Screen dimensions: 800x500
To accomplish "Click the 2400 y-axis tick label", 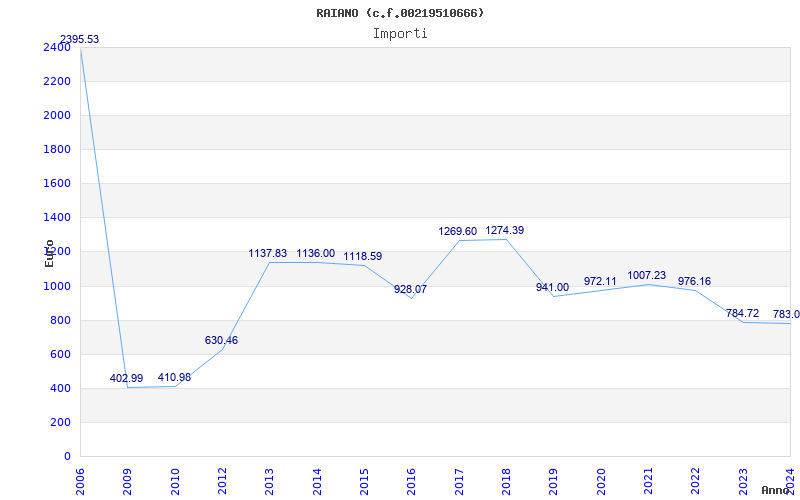I will (57, 47).
